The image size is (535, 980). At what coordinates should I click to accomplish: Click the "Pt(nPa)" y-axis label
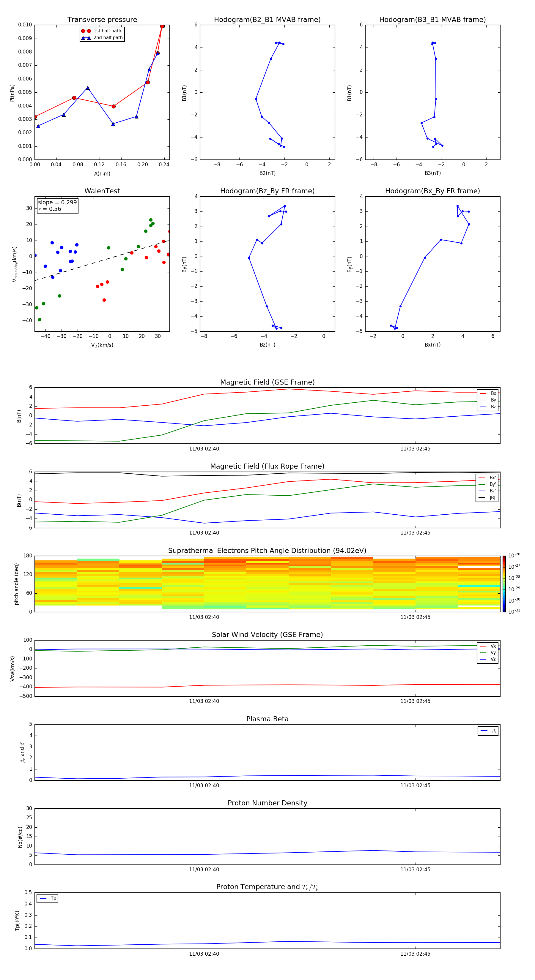point(12,93)
